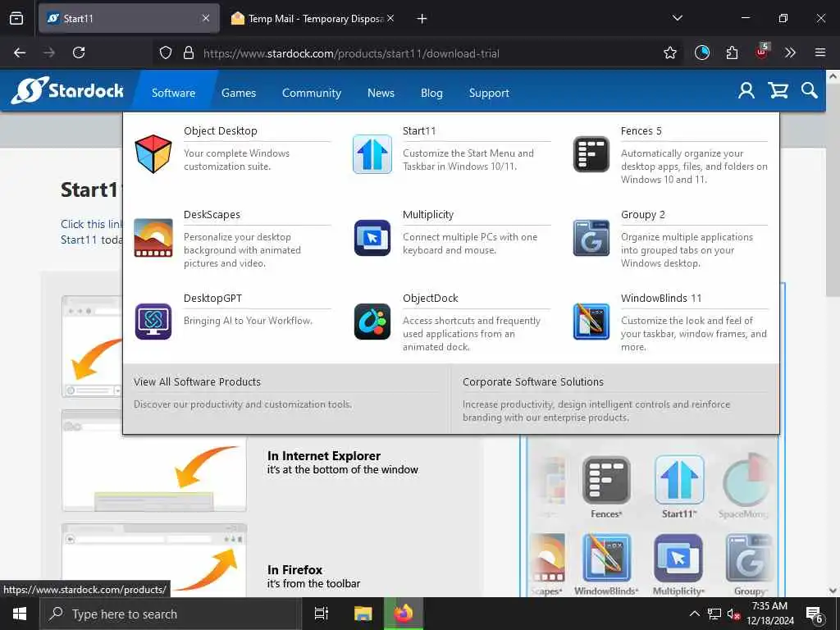Screen dimensions: 840x630
Task: Click View All Software Products link
Action: coord(197,382)
